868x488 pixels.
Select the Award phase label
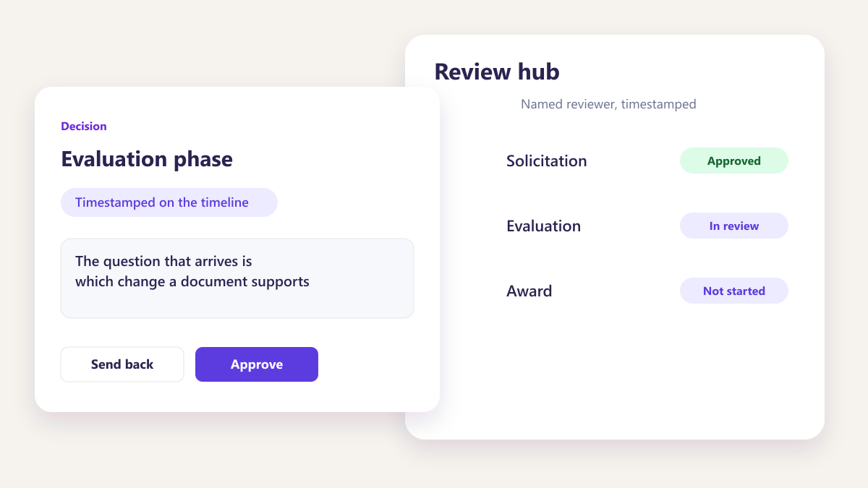[529, 291]
